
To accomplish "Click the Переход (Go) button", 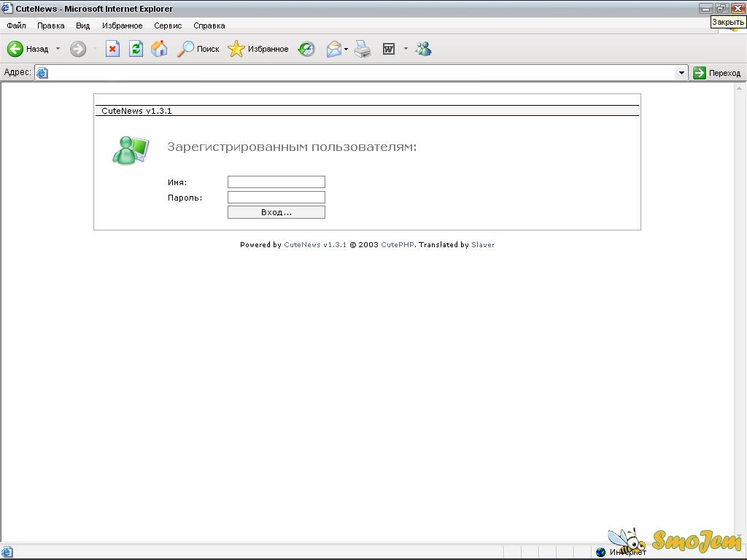I will click(717, 73).
